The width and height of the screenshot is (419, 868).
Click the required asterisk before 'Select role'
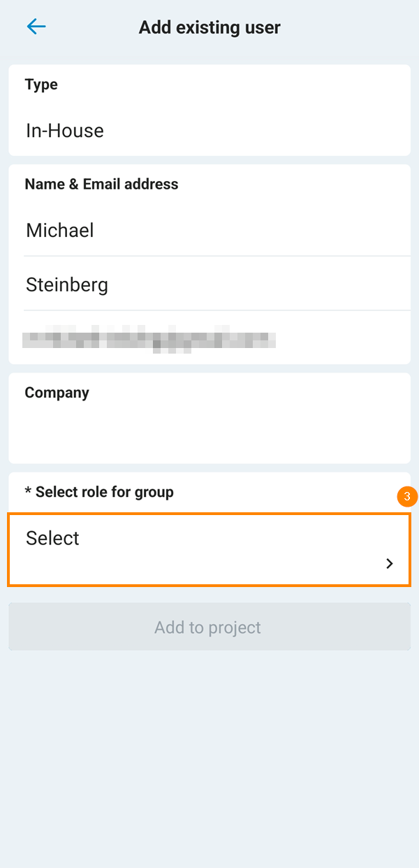28,493
